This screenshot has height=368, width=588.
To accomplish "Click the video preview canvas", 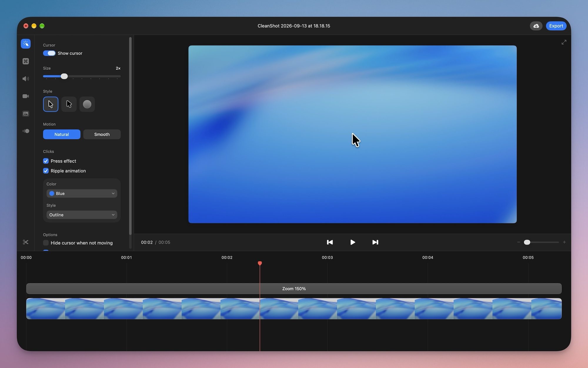I will click(x=353, y=134).
